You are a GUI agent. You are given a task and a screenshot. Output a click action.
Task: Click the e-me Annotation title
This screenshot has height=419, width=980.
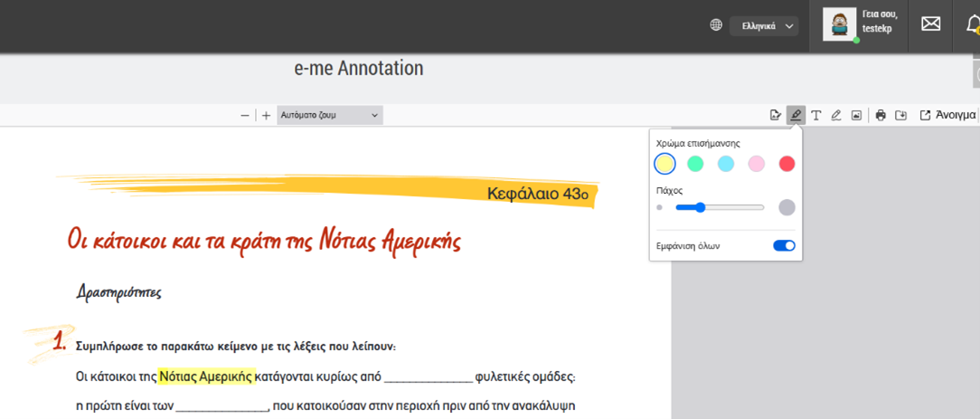(x=359, y=68)
